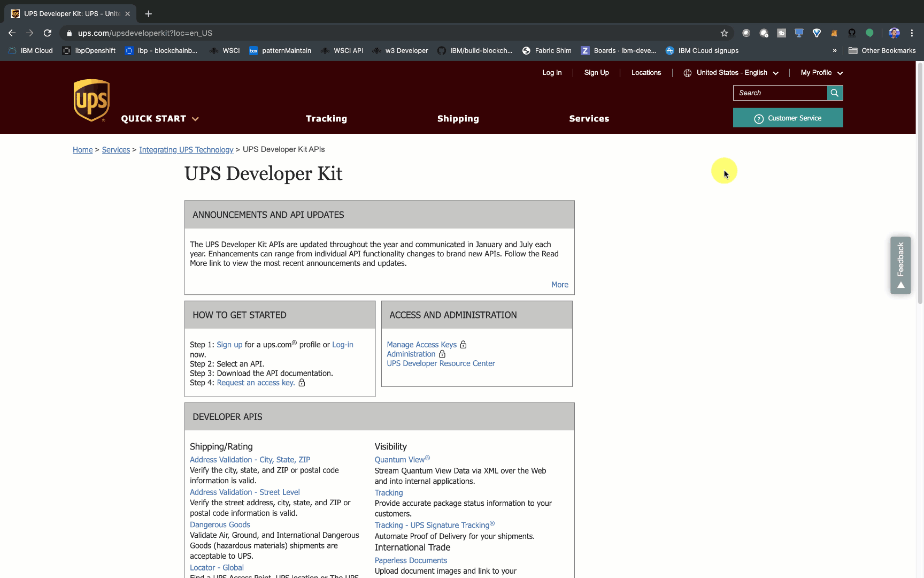The height and width of the screenshot is (578, 924).
Task: Click Sign Up in header
Action: pos(597,73)
